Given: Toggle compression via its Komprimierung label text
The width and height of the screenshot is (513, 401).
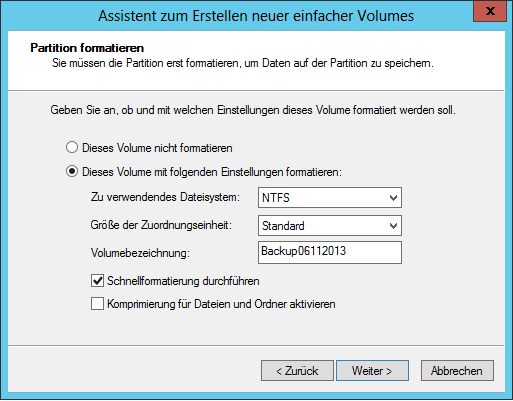Looking at the screenshot, I should pos(221,304).
